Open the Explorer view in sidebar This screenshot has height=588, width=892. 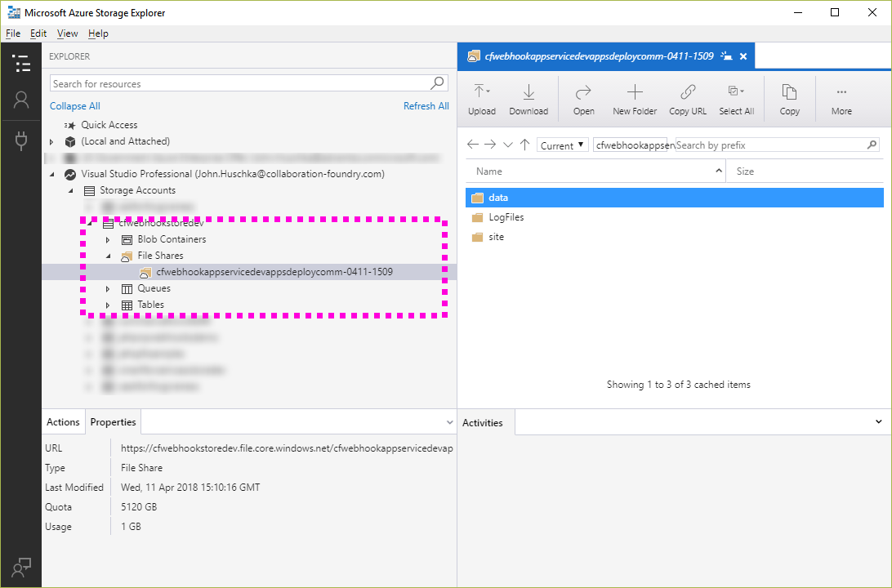(21, 63)
